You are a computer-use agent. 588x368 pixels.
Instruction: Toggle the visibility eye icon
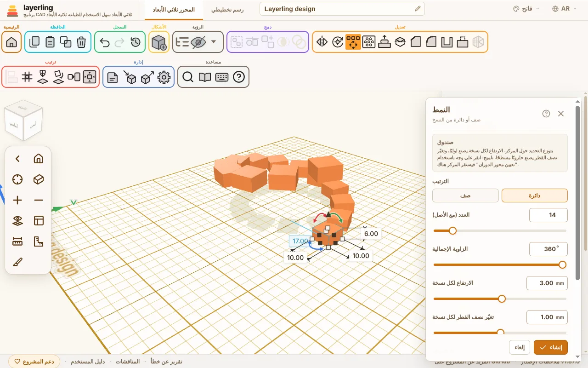(x=198, y=42)
